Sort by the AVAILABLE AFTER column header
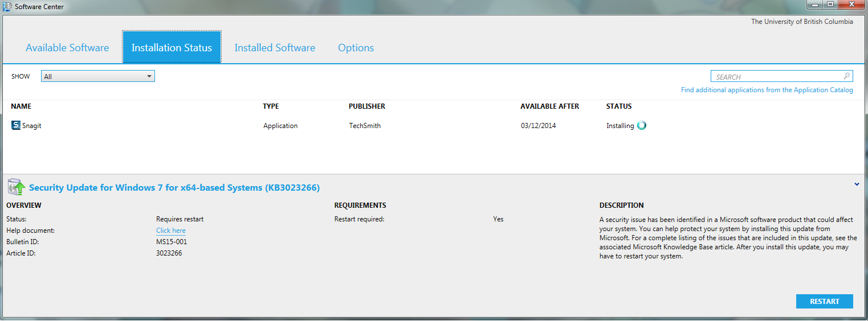The image size is (868, 321). [549, 106]
